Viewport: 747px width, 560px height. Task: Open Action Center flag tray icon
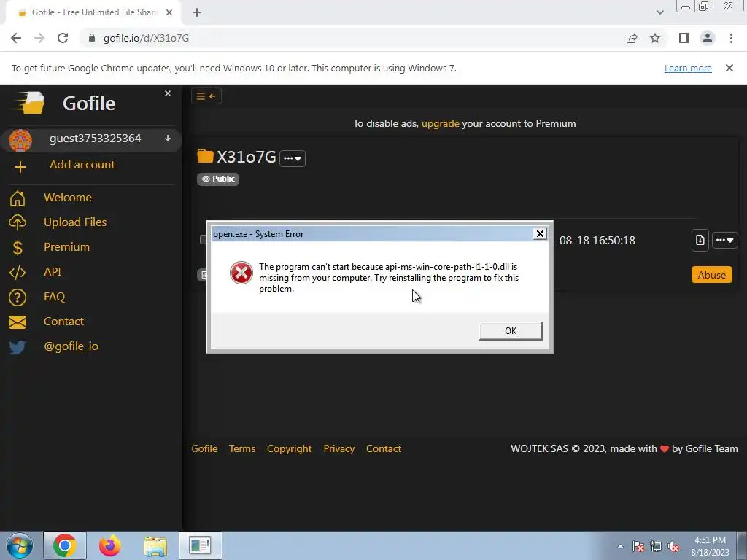pos(638,547)
